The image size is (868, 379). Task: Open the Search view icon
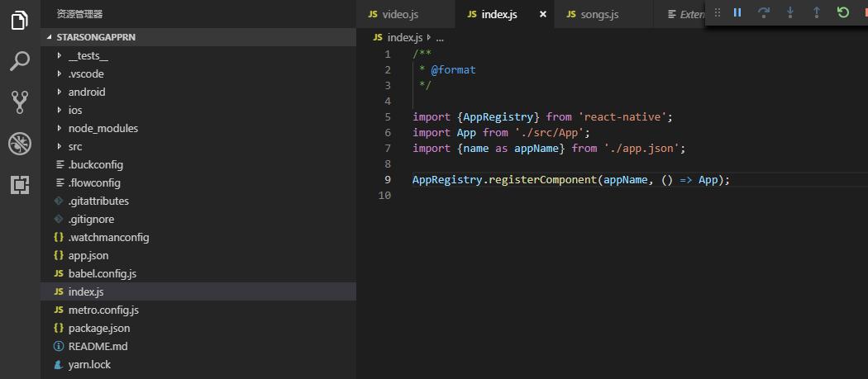click(x=20, y=61)
